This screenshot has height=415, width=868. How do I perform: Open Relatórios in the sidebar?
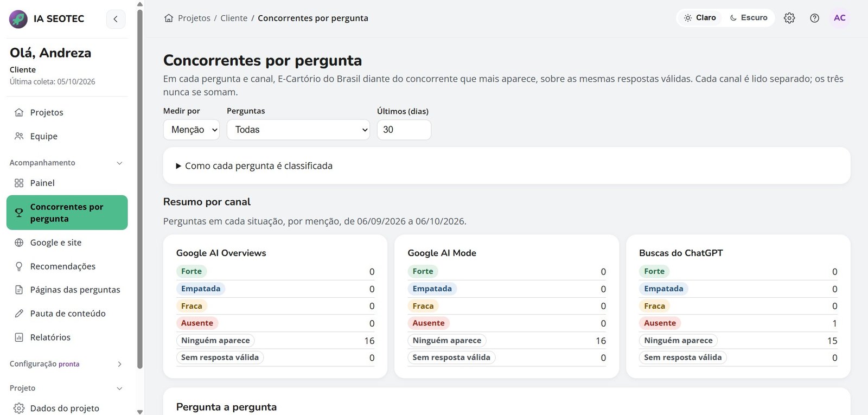pos(67,337)
